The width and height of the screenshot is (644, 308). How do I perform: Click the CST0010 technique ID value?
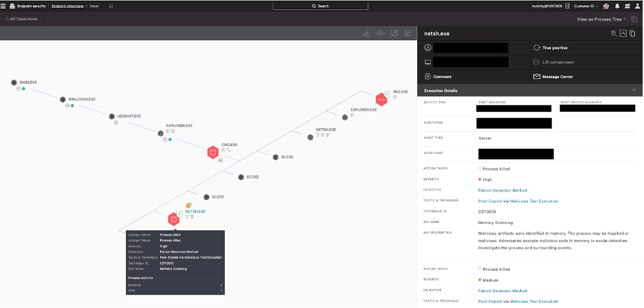coord(487,212)
